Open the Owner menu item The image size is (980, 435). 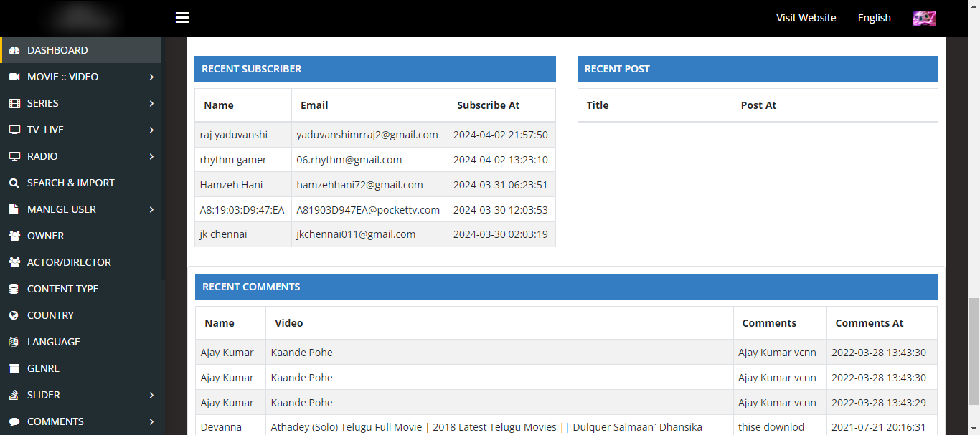tap(45, 236)
